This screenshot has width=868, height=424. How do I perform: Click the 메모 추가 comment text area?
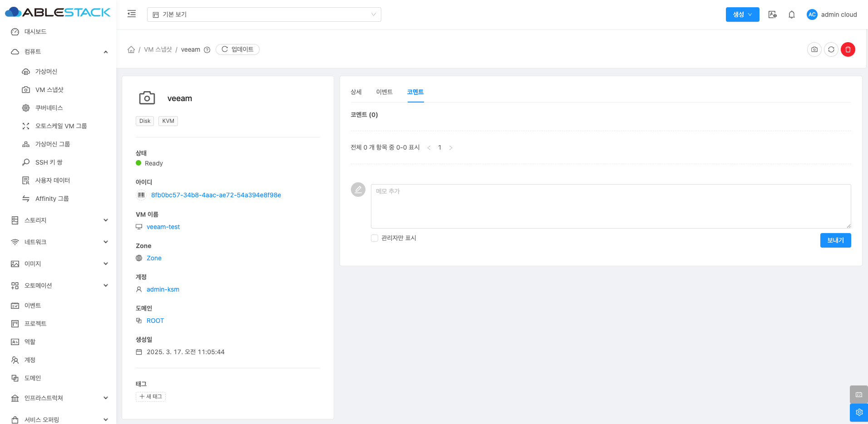point(611,206)
